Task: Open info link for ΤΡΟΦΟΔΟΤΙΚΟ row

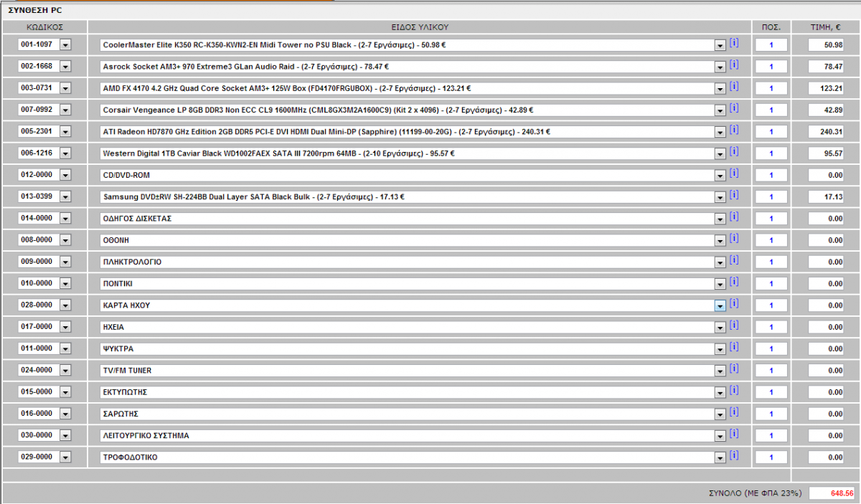Action: pos(734,455)
